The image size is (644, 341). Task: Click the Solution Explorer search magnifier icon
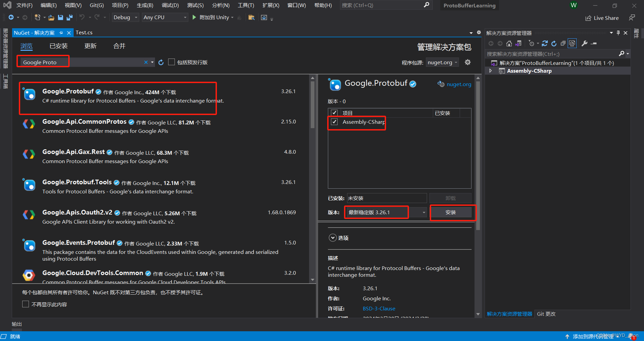coord(621,53)
